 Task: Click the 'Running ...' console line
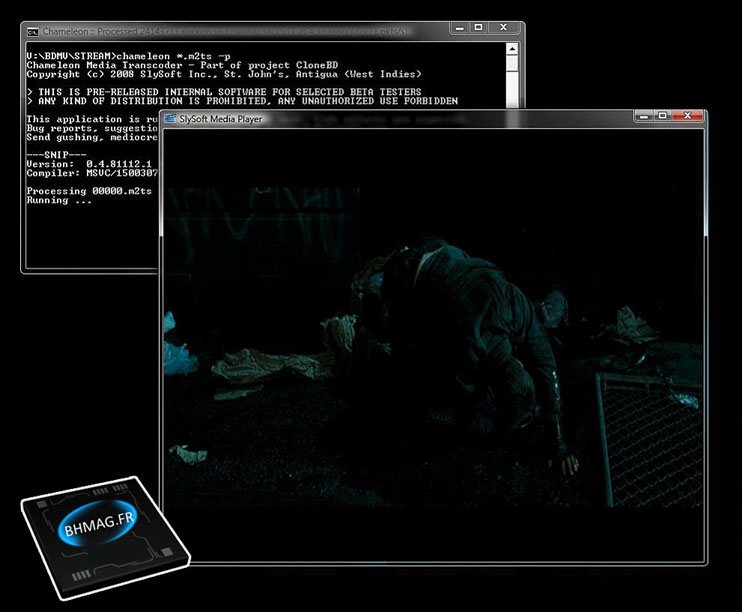point(59,200)
